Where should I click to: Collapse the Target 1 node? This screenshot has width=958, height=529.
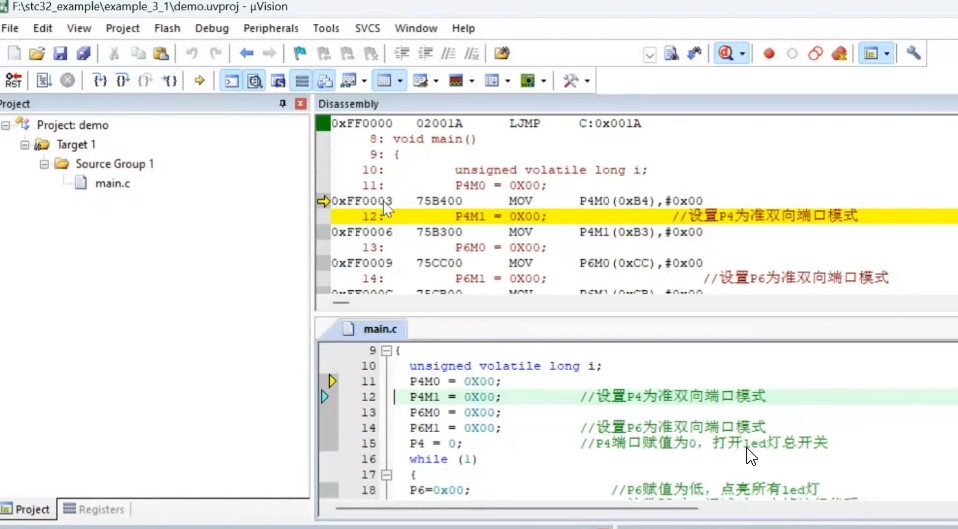pos(24,144)
